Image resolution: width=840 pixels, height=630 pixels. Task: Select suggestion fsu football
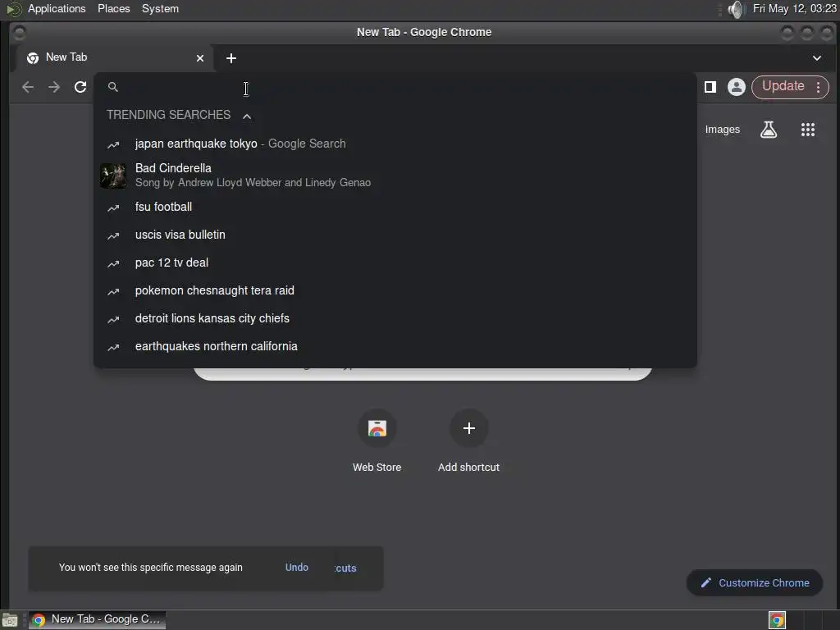point(395,207)
